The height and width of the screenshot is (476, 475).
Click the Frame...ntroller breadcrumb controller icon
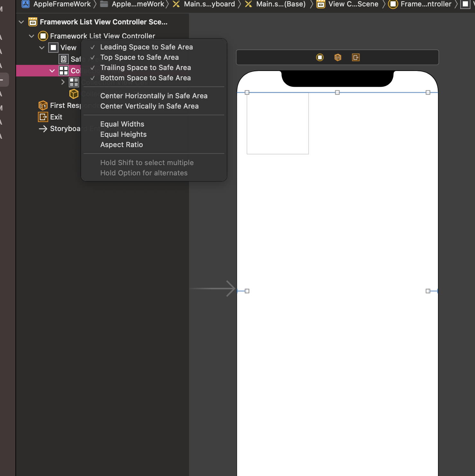(393, 4)
